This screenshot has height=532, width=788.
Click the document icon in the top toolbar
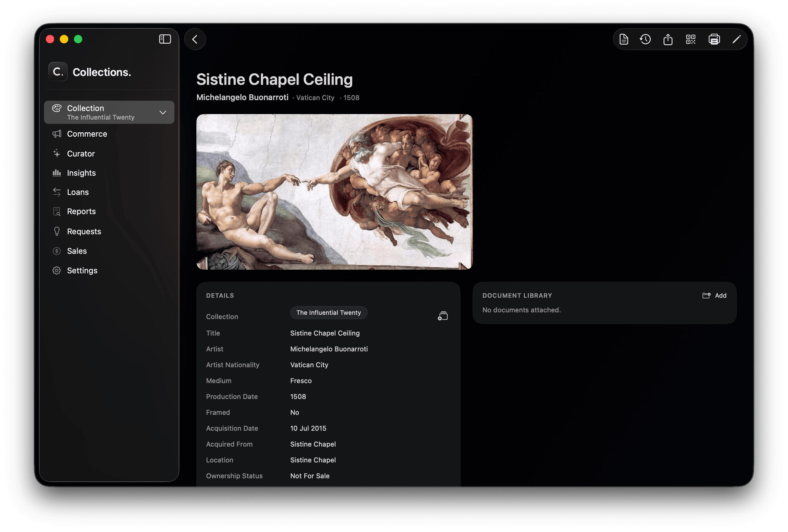point(624,39)
